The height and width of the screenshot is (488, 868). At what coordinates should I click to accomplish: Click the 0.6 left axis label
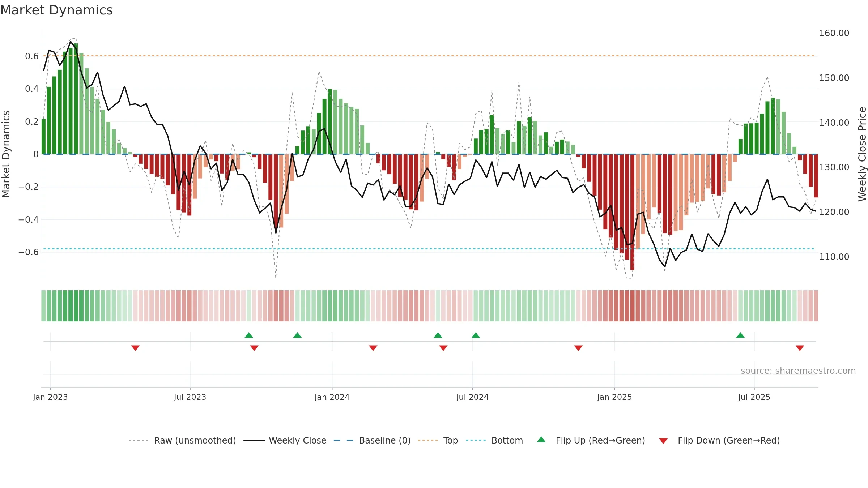coord(32,56)
